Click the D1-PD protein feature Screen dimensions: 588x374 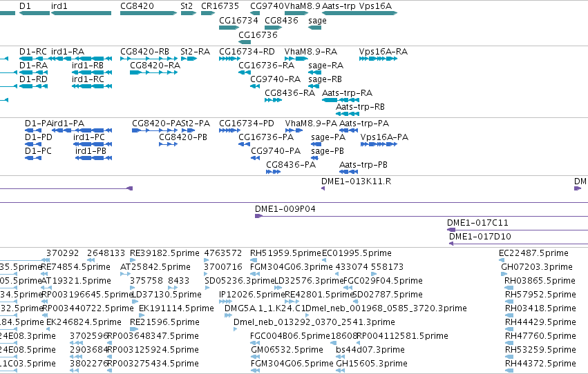pos(33,144)
